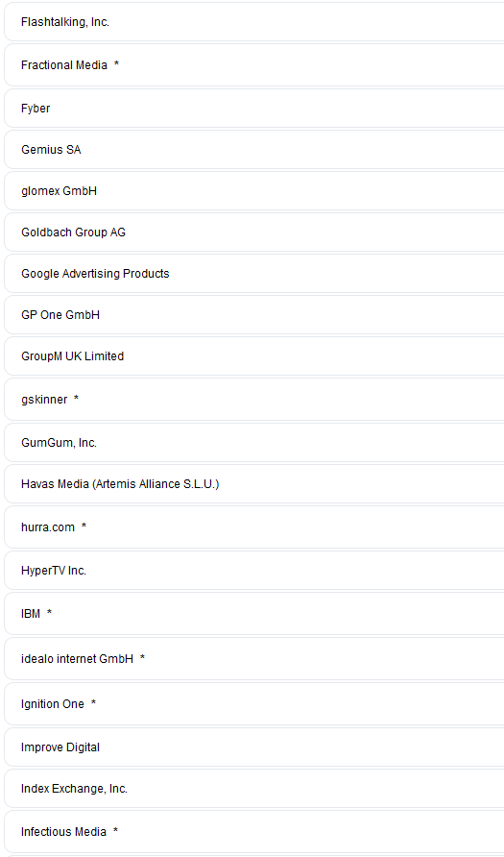This screenshot has height=857, width=504.
Task: Open the Ignition One vendor entry
Action: (x=253, y=704)
